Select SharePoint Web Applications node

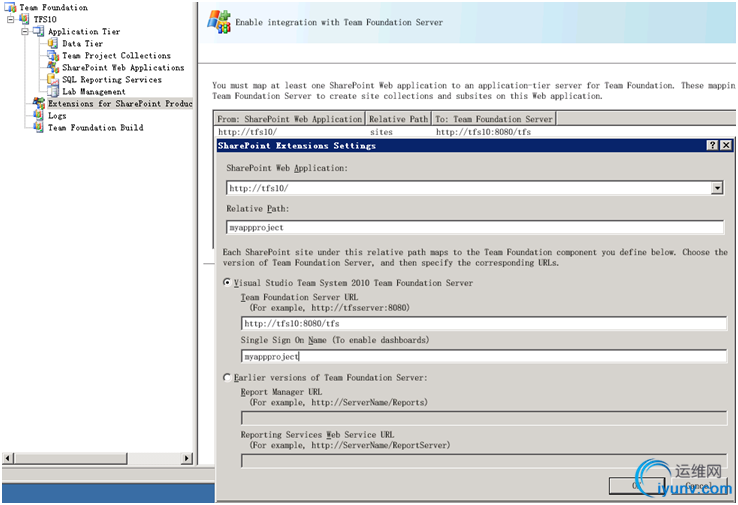pyautogui.click(x=123, y=68)
